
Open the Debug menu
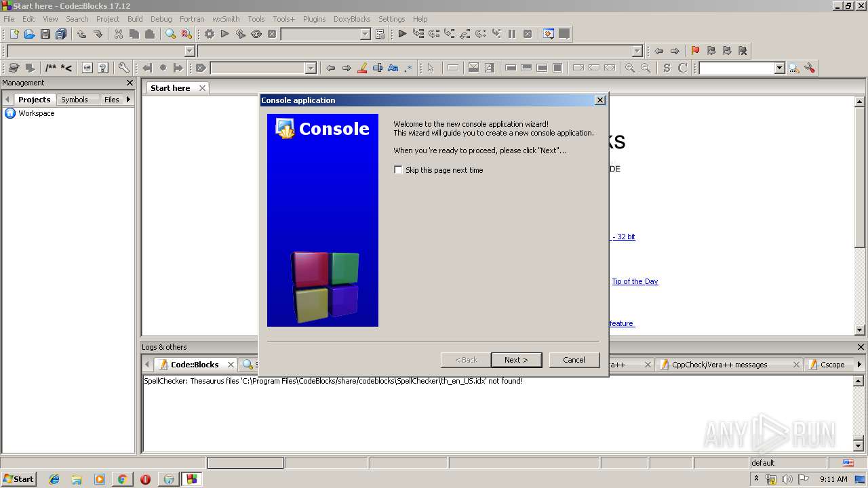pos(161,19)
